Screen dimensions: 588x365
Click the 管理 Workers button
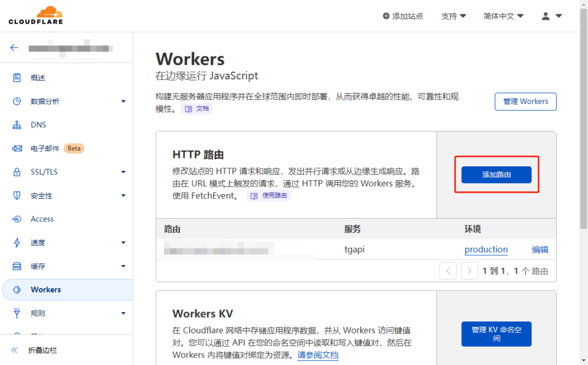525,102
